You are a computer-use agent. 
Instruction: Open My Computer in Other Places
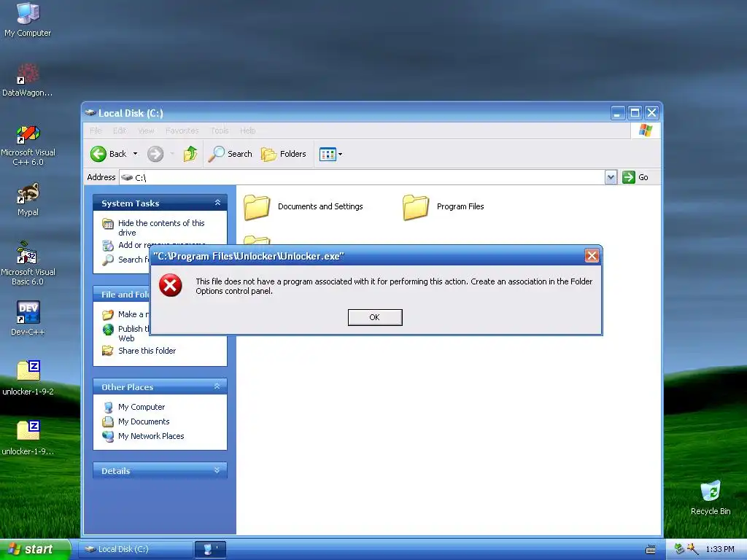[x=142, y=407]
